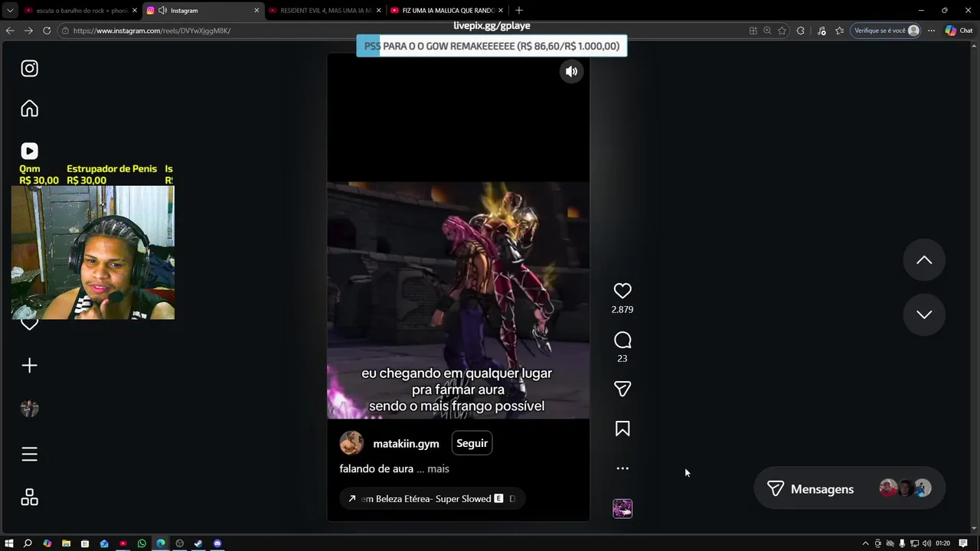
Task: Open a new browser tab
Action: pos(519,11)
